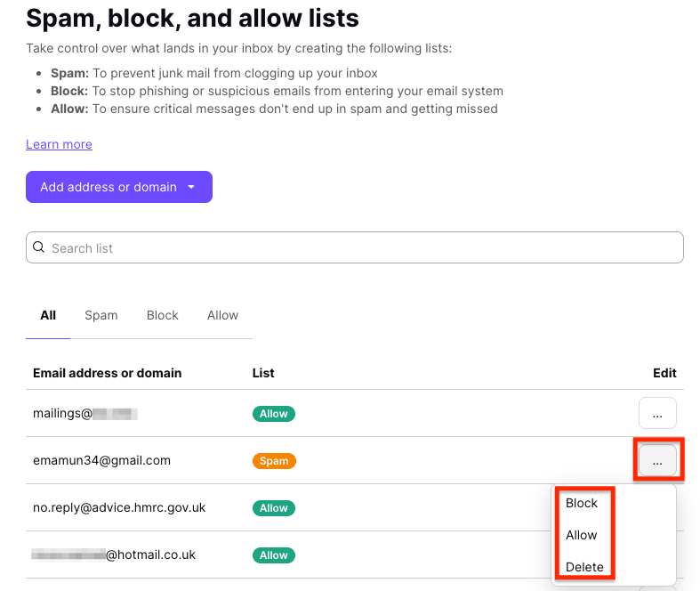Open the Block tab
Viewport: 700px width, 591px height.
coord(163,315)
